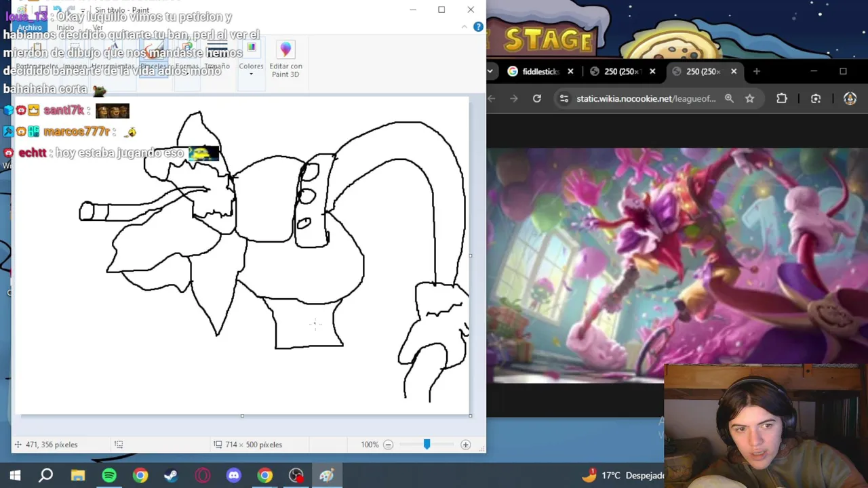Open File Explorer from the taskbar
Screen dimensions: 868x488
coord(78,476)
